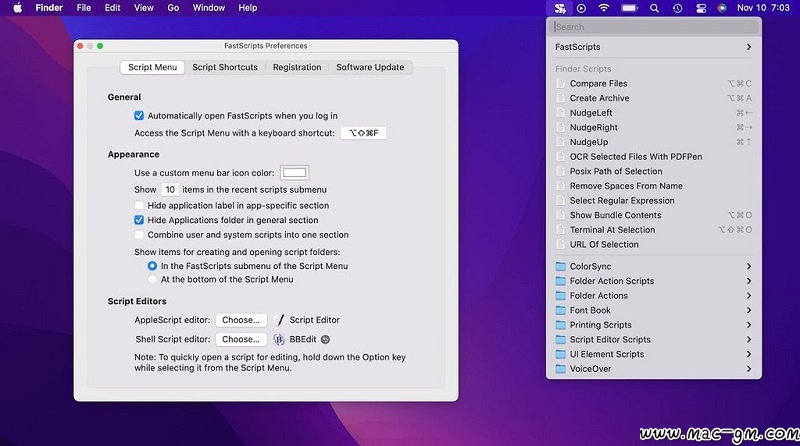Click the VoiceOver folder icon
Screen dimensions: 800x446
click(561, 368)
